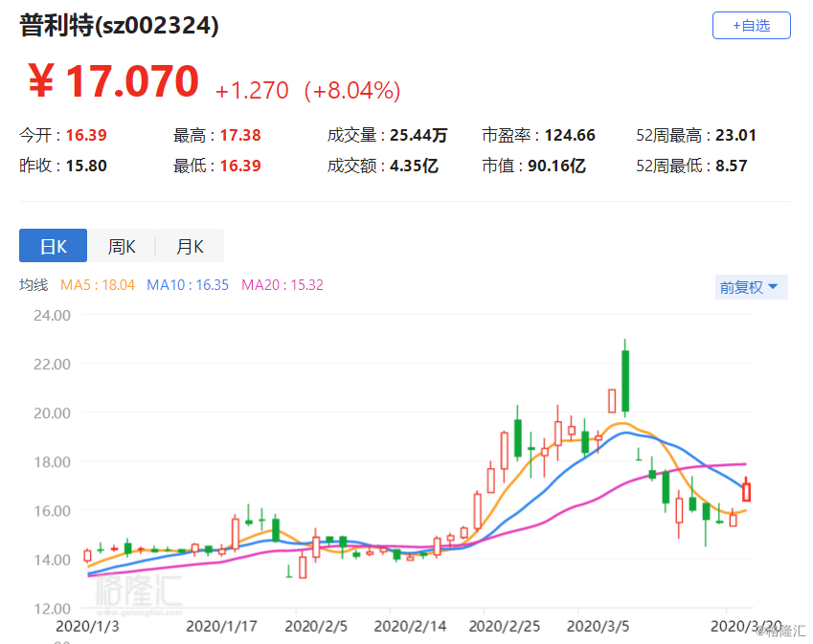This screenshot has height=644, width=813.
Task: Click the latest red candlestick at chart end
Action: click(746, 491)
